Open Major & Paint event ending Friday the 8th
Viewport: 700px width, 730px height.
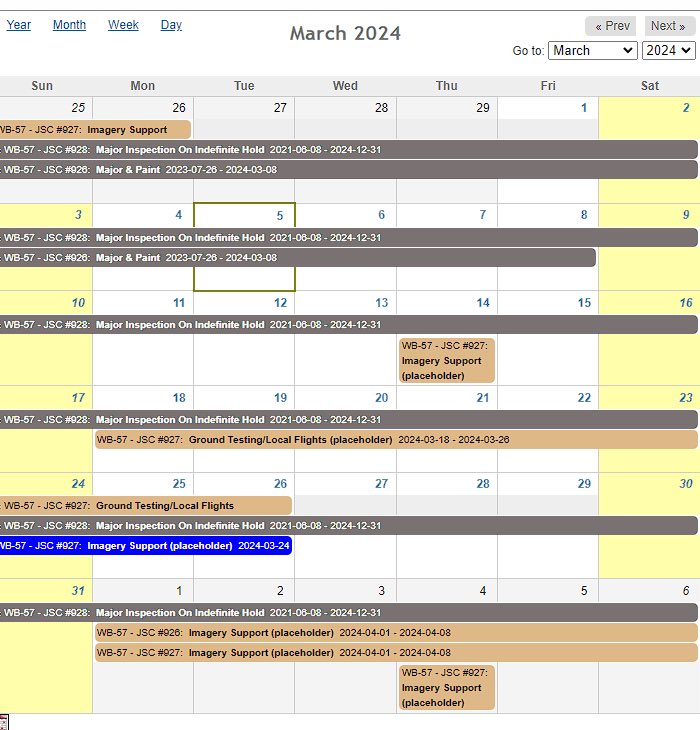tap(298, 257)
